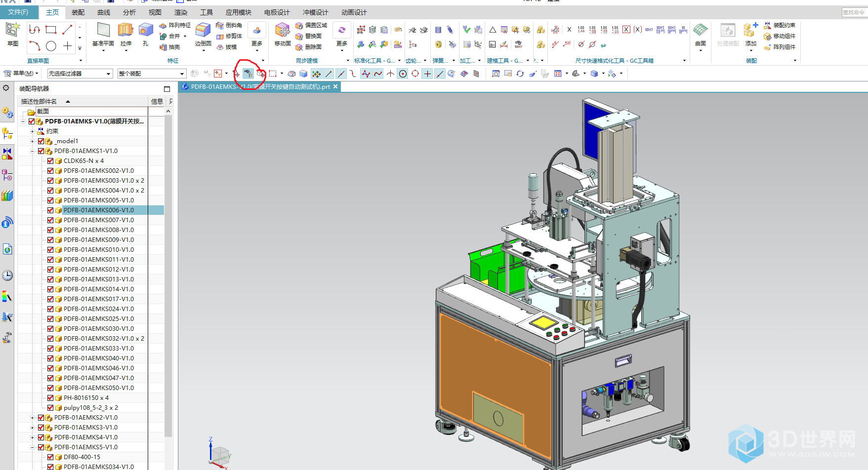
Task: Click the Replace Face (替换面) command
Action: click(309, 36)
